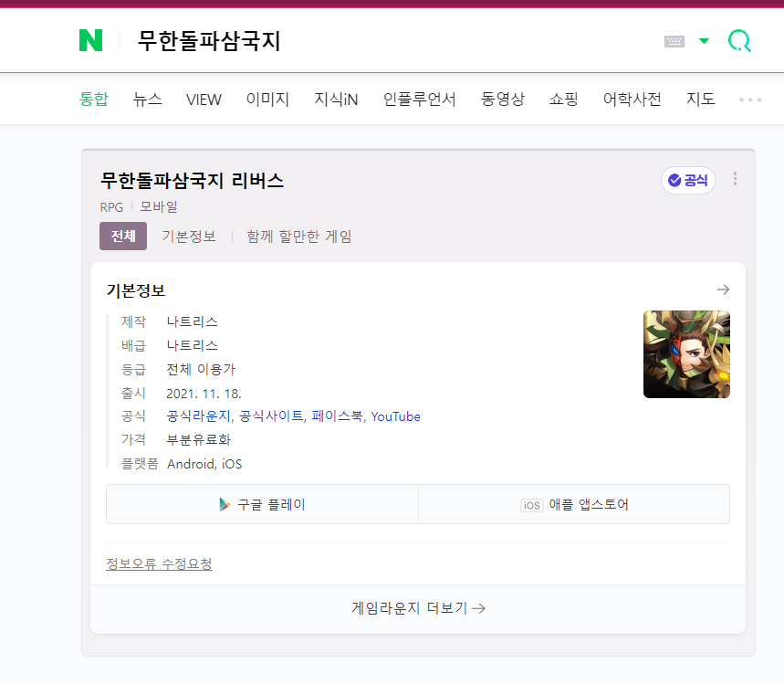Open the 지도 tab

[x=701, y=99]
